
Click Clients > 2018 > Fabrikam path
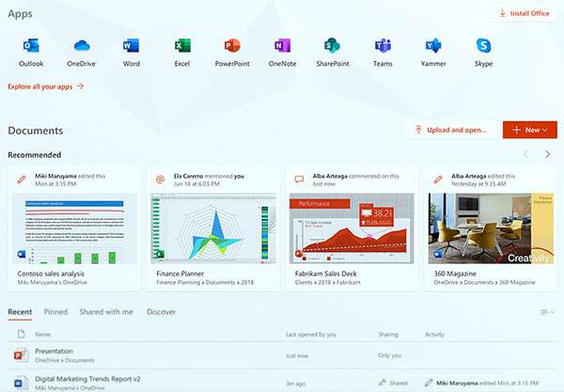click(x=328, y=283)
